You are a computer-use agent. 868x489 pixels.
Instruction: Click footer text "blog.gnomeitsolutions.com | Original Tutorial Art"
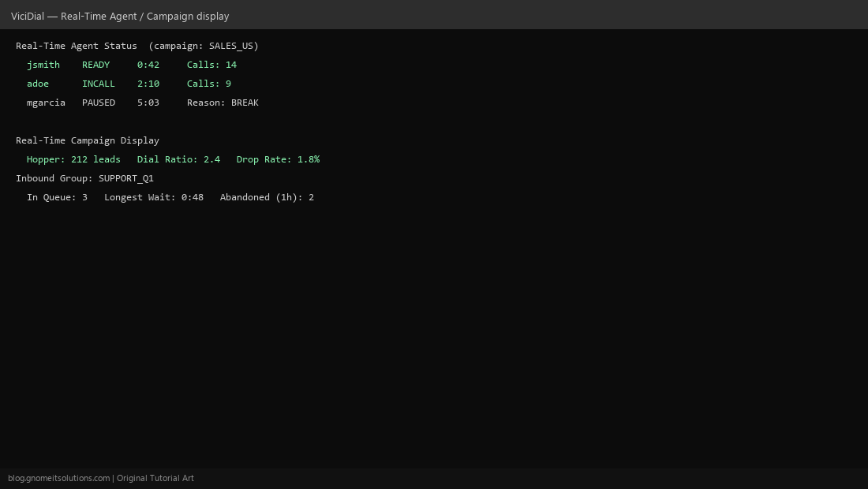(x=101, y=478)
